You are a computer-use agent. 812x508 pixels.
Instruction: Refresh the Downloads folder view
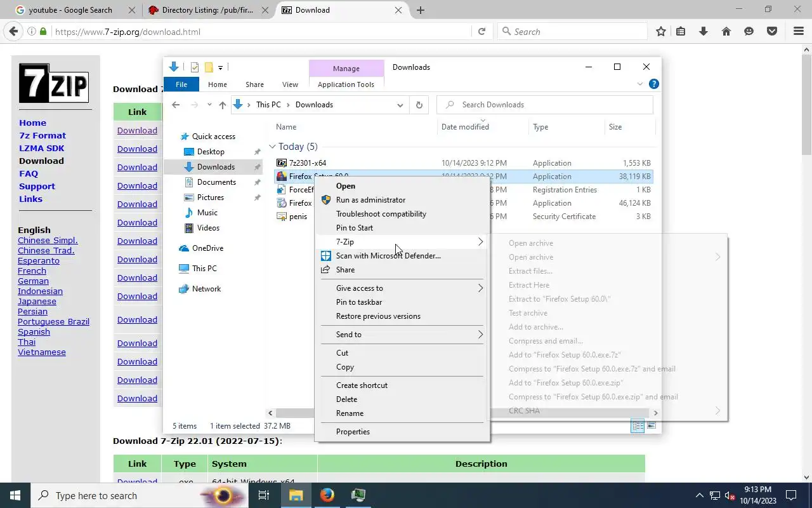(x=419, y=105)
